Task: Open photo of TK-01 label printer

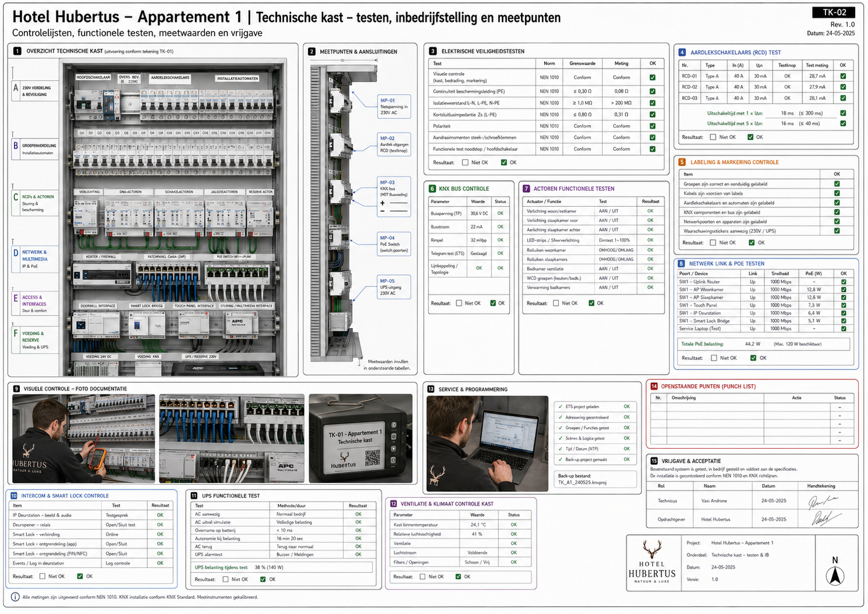Action: (x=361, y=439)
